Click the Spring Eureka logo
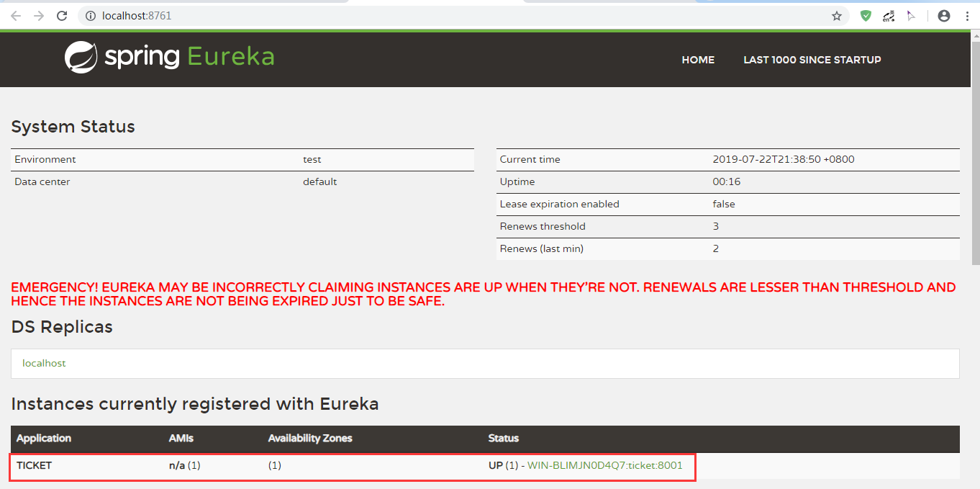Viewport: 980px width, 489px height. pos(169,58)
